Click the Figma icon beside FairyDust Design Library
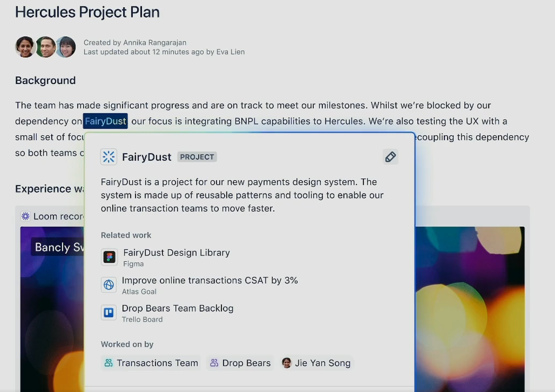The height and width of the screenshot is (392, 555). tap(109, 257)
